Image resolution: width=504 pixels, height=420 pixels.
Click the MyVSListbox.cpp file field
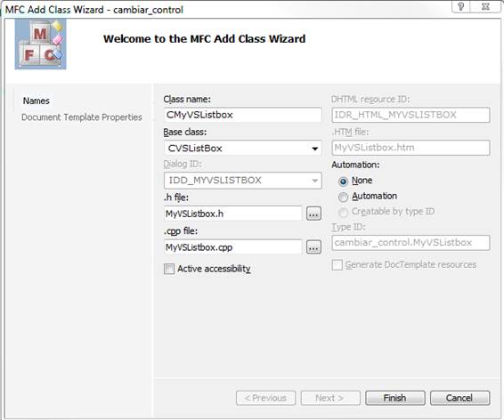coord(233,247)
